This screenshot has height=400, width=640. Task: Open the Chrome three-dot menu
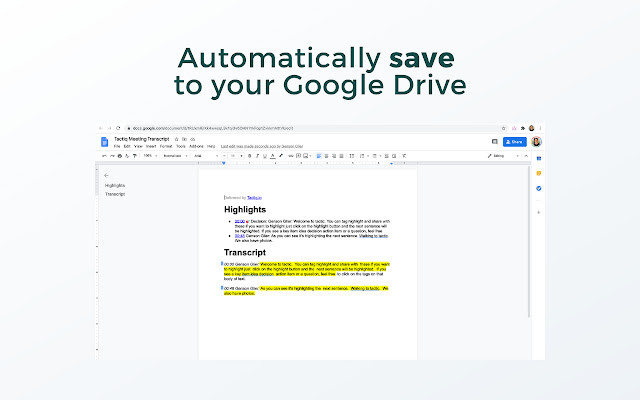(x=540, y=128)
